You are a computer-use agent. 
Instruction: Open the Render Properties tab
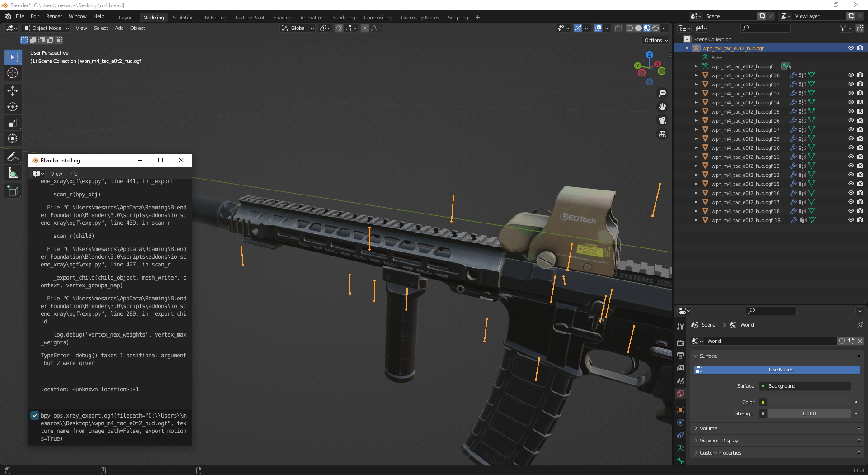[680, 342]
